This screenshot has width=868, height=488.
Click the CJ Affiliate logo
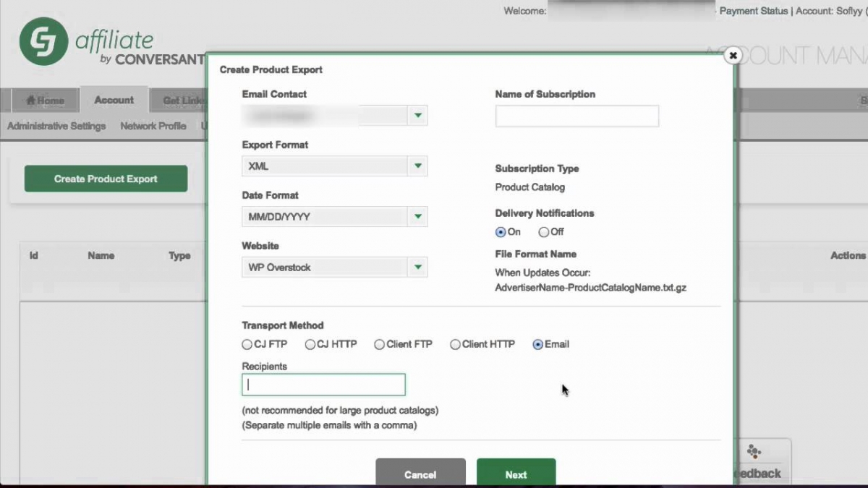(43, 42)
